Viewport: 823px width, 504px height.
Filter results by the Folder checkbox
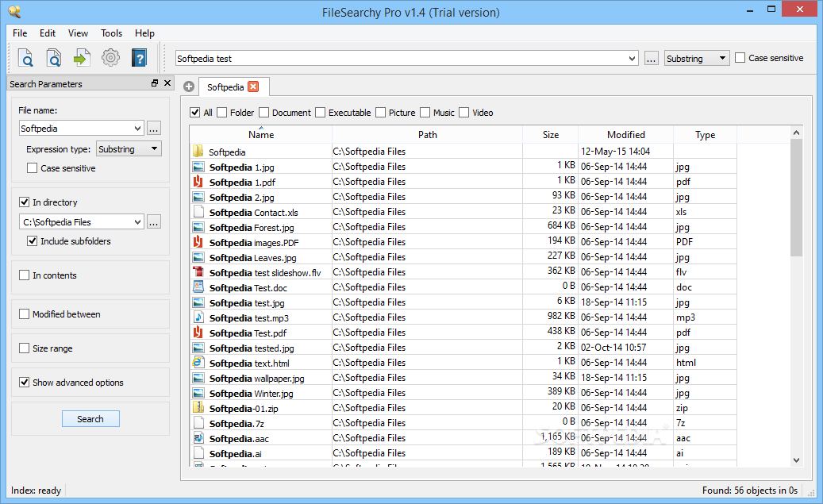(222, 113)
